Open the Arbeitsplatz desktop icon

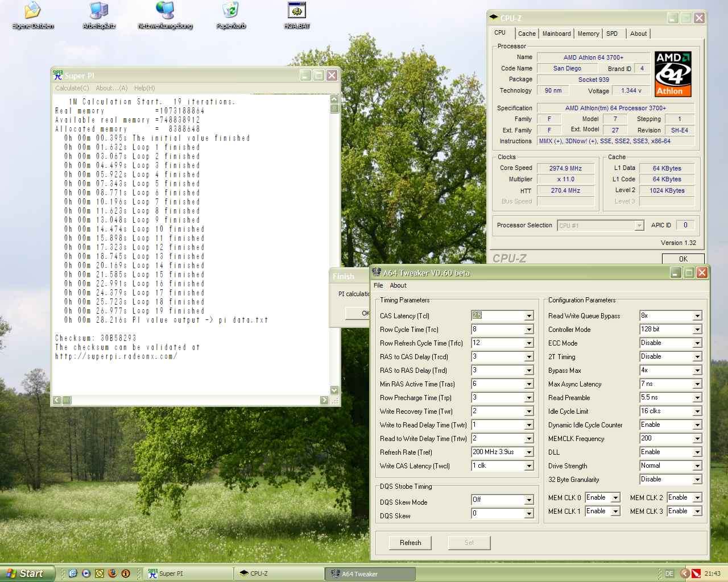[99, 15]
